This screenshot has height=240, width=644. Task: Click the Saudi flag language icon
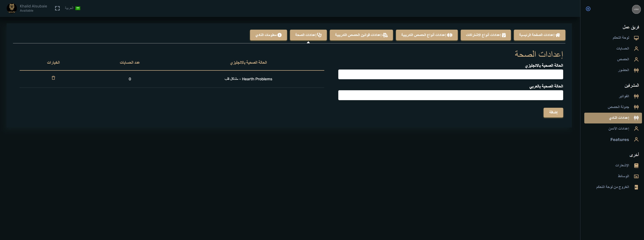(x=78, y=8)
